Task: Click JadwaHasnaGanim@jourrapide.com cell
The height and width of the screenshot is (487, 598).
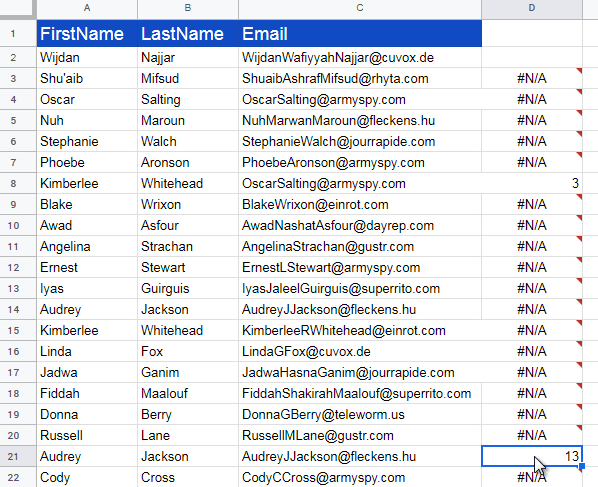Action: pos(360,372)
